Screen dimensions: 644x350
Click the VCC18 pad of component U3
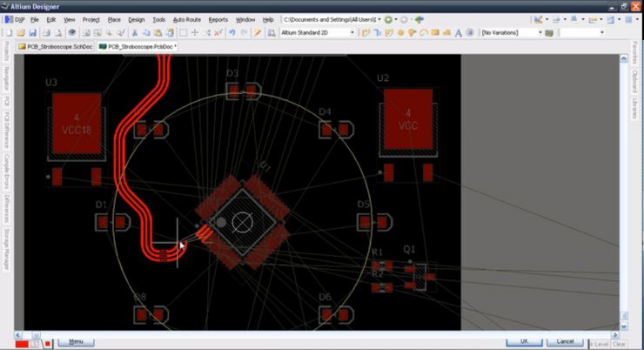(x=77, y=124)
